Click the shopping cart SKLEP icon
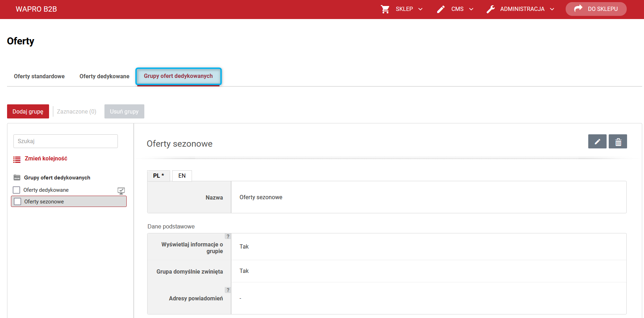This screenshot has height=318, width=644. point(385,9)
